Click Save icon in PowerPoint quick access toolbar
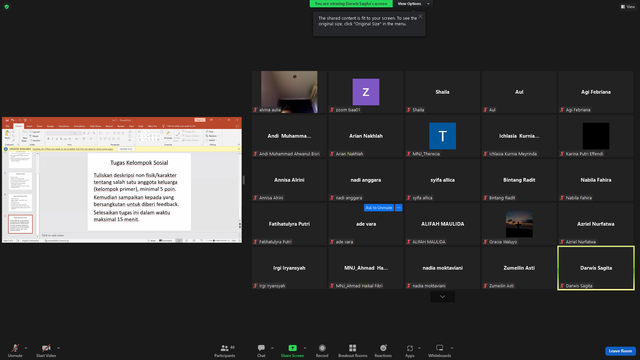 (7, 120)
